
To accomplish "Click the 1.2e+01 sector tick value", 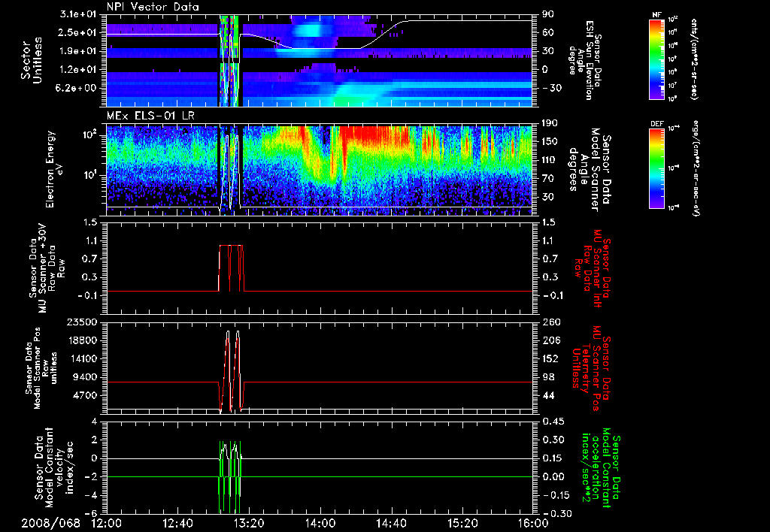I will [77, 69].
